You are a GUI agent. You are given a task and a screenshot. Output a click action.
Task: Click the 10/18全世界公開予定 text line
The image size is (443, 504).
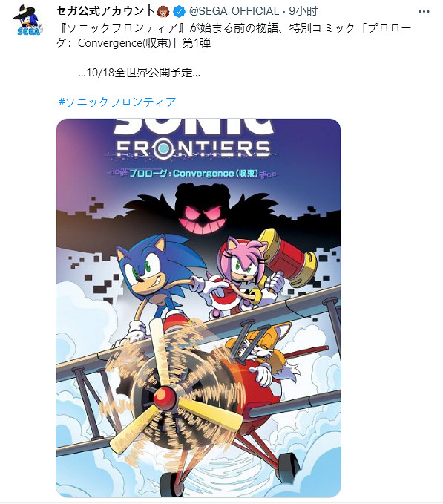(139, 73)
